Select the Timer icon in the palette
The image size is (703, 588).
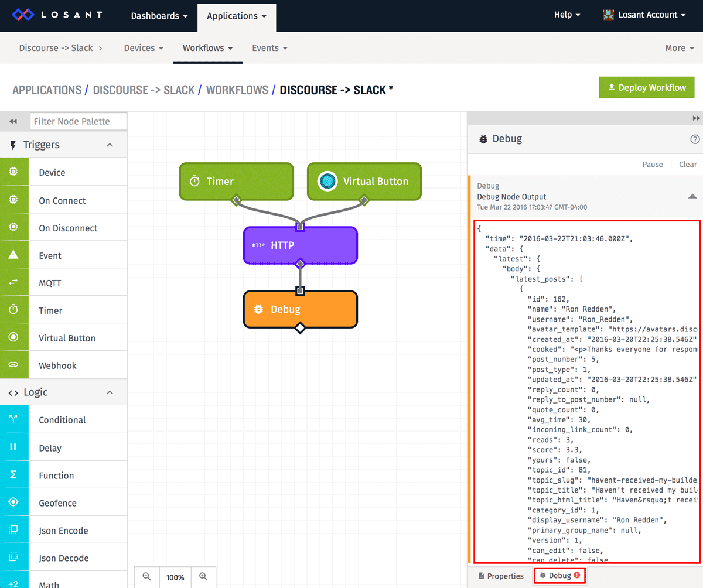tap(14, 310)
